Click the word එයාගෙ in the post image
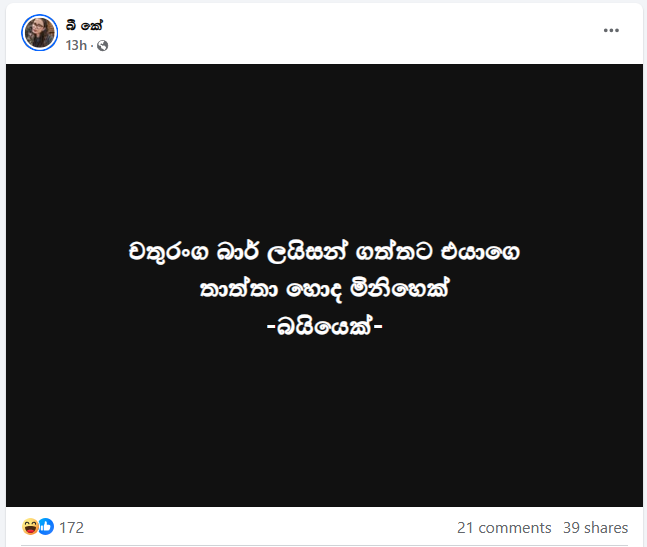Viewport: 647px width, 547px height. click(480, 251)
